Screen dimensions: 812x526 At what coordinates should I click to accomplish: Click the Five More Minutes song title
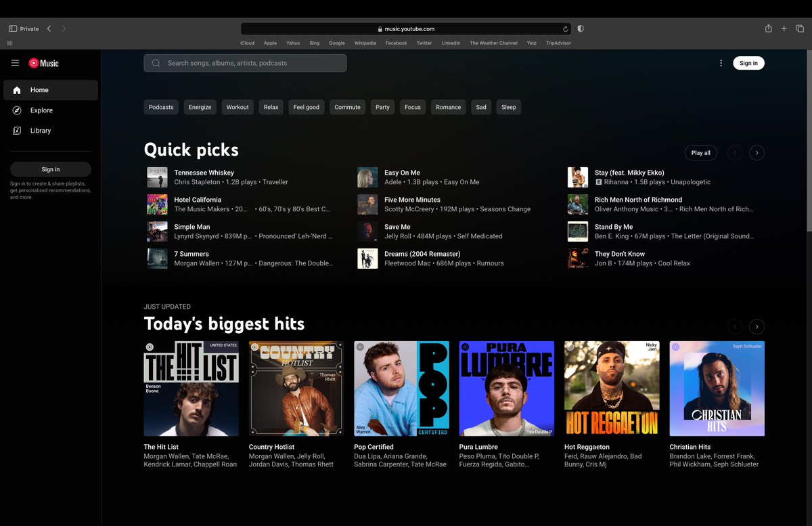[x=412, y=200]
